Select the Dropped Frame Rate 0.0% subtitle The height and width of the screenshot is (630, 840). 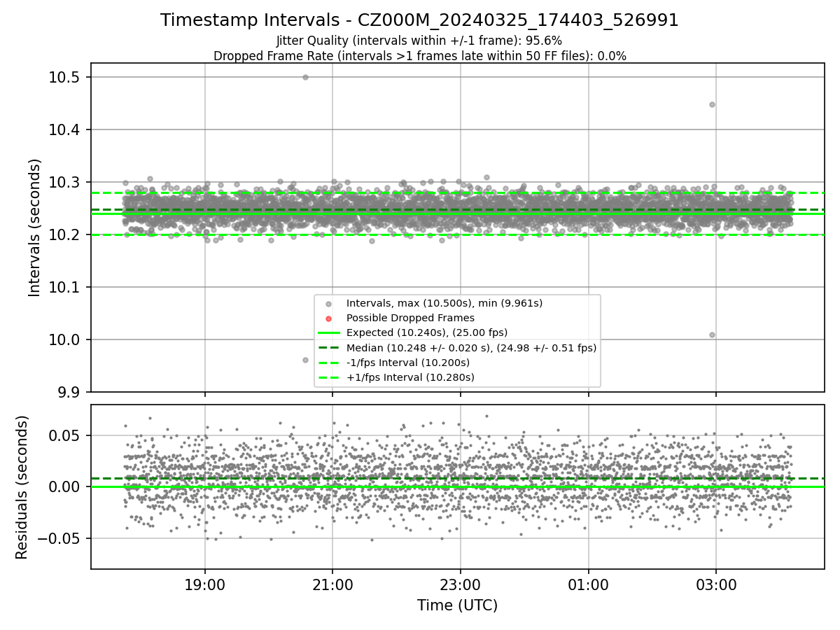click(419, 56)
